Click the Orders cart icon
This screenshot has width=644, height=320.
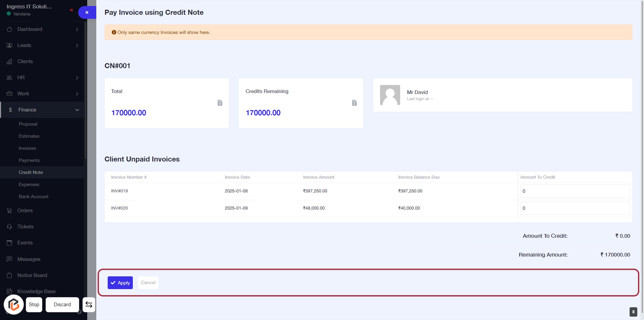point(9,211)
